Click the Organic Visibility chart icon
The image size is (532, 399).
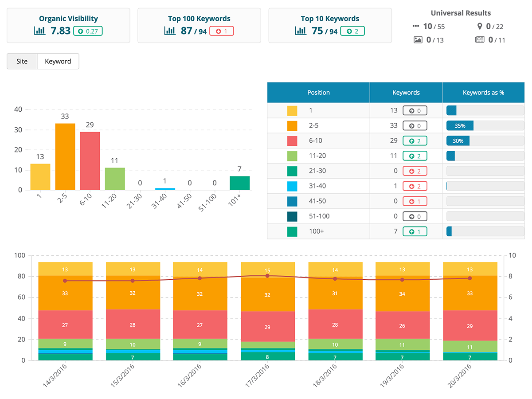40,31
